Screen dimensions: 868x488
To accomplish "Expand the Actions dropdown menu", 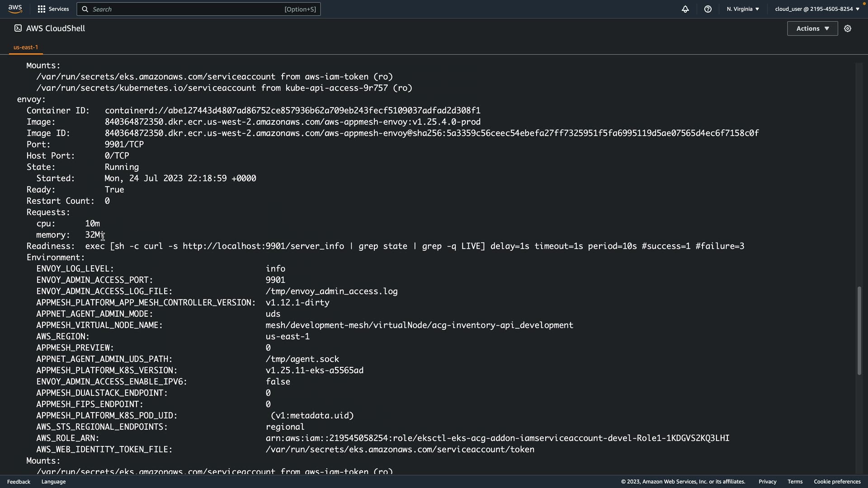I will coord(812,28).
